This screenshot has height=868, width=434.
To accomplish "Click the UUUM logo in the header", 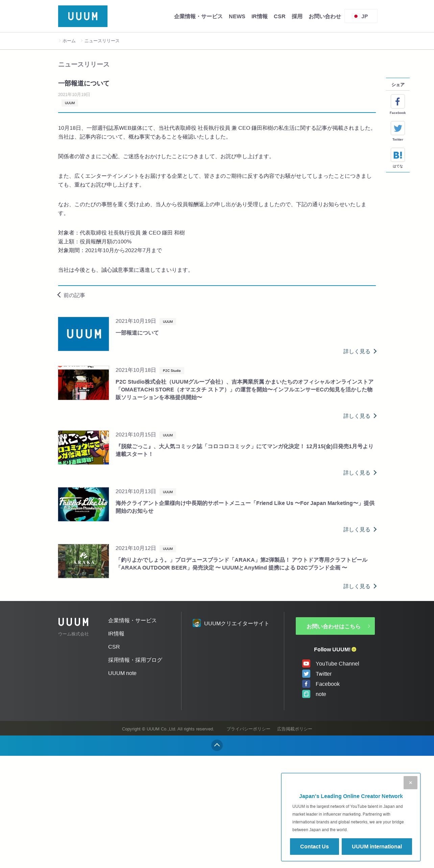I will (83, 16).
